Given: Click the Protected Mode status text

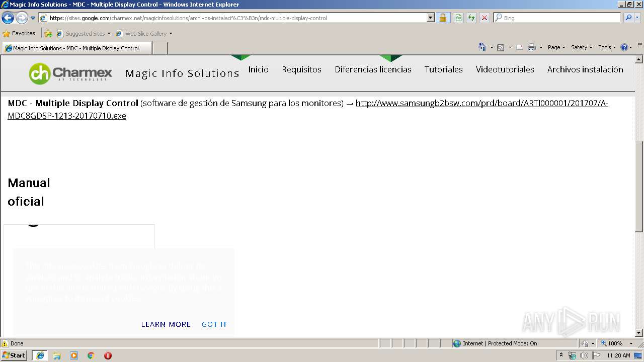Looking at the screenshot, I should [500, 343].
